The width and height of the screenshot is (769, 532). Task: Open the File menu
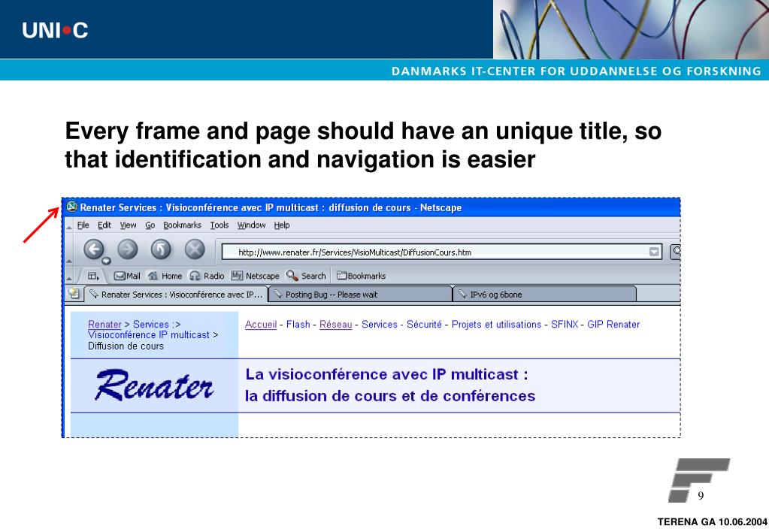83,225
